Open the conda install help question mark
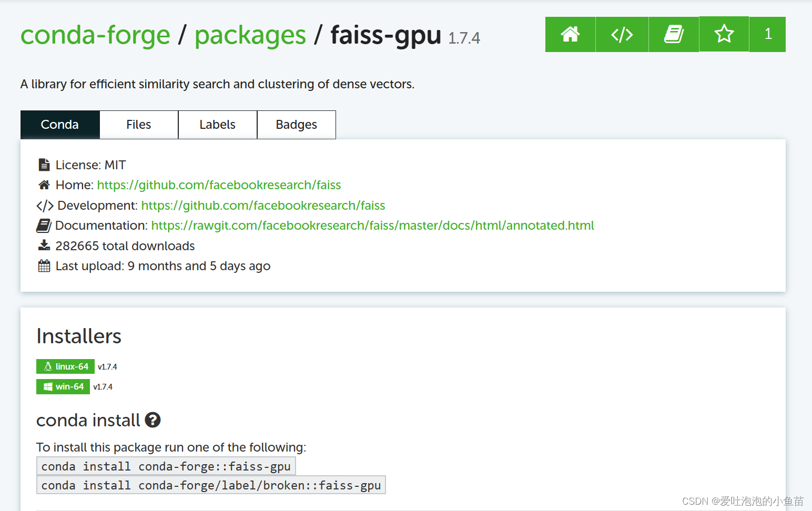Viewport: 812px width, 511px height. click(153, 420)
